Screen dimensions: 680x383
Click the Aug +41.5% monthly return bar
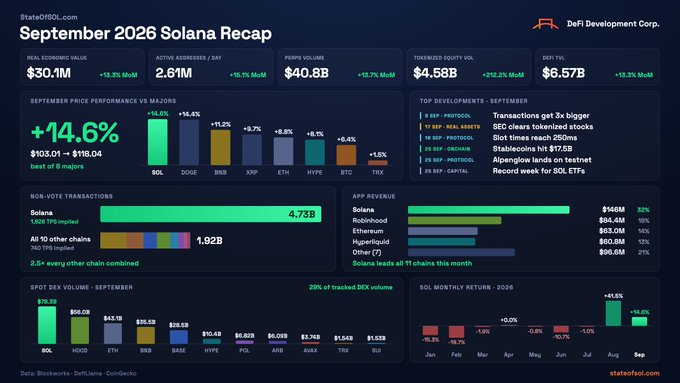pyautogui.click(x=613, y=313)
